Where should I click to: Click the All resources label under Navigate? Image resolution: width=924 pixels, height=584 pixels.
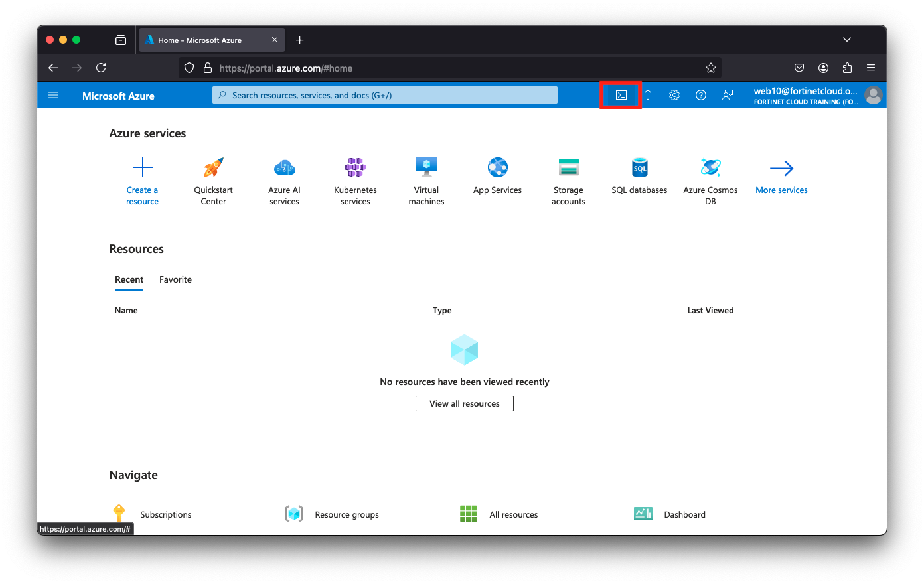coord(514,514)
